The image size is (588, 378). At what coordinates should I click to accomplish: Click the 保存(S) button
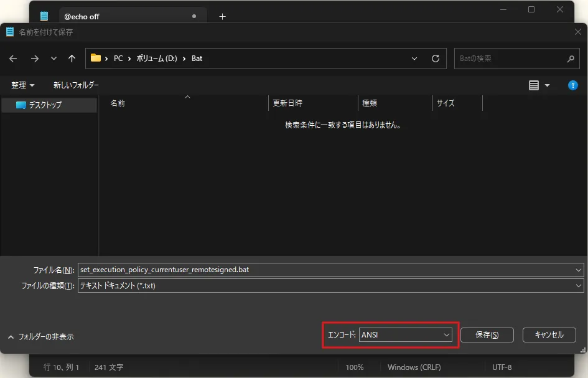[487, 335]
